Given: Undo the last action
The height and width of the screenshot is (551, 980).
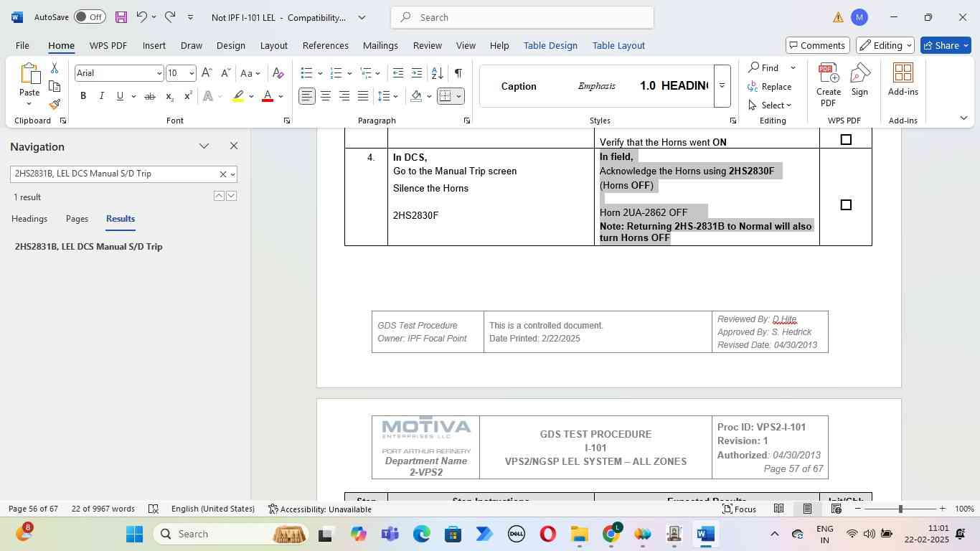Looking at the screenshot, I should pos(142,17).
